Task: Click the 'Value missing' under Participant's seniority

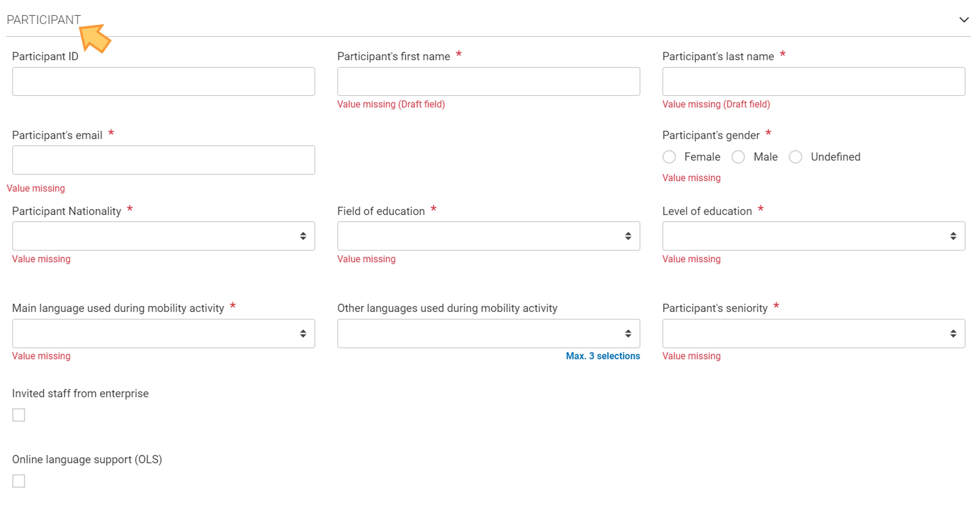Action: 691,356
